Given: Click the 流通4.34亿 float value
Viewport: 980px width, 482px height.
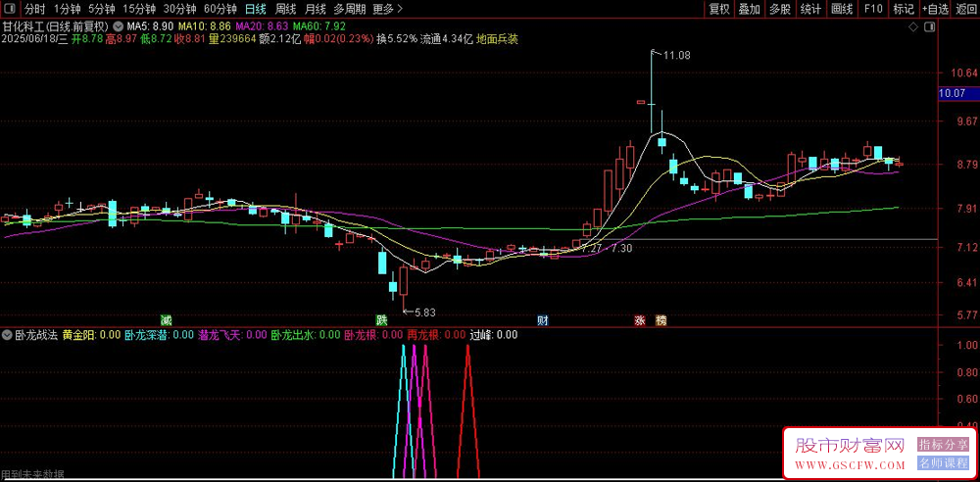Looking at the screenshot, I should click(446, 39).
